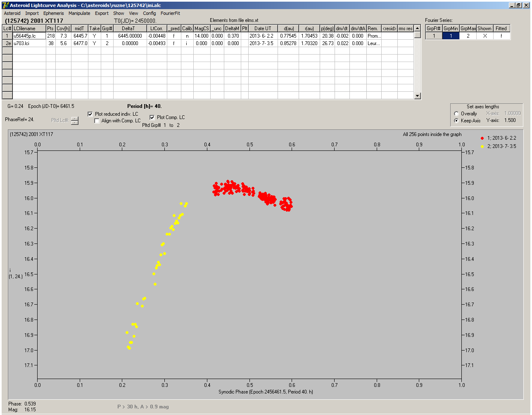The width and height of the screenshot is (532, 415).
Task: Click the u703.lci filename cell
Action: pos(29,43)
